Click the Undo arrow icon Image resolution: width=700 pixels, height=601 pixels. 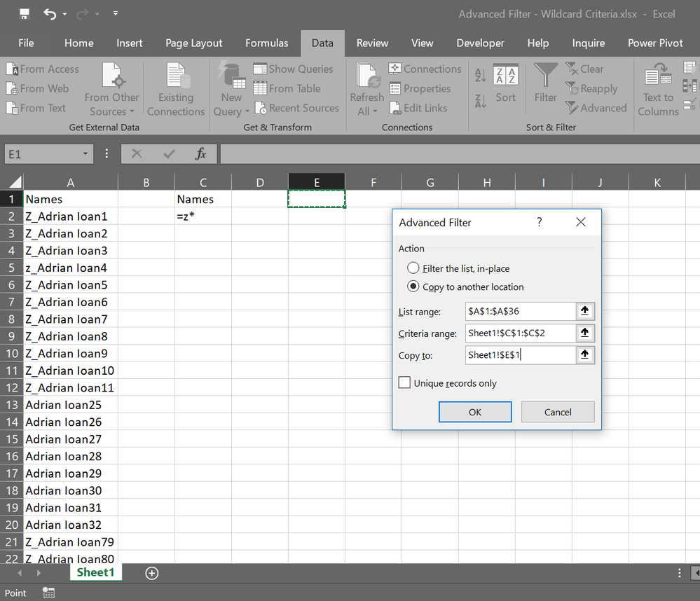click(x=50, y=13)
